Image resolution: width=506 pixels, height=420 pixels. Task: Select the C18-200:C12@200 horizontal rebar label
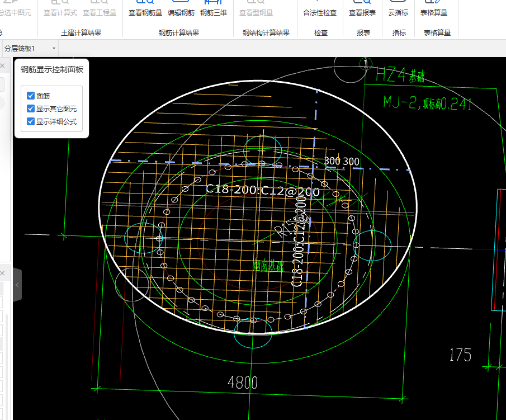click(x=263, y=190)
